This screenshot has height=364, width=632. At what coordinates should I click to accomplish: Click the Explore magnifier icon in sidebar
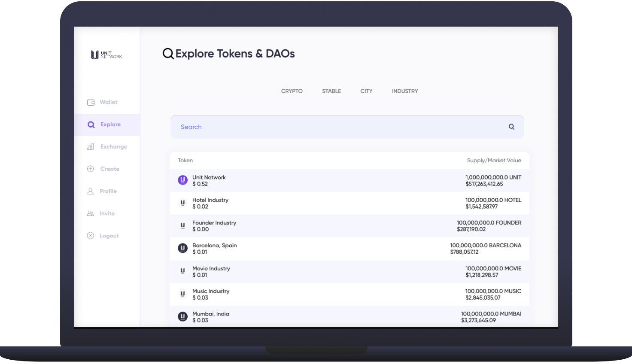coord(91,124)
